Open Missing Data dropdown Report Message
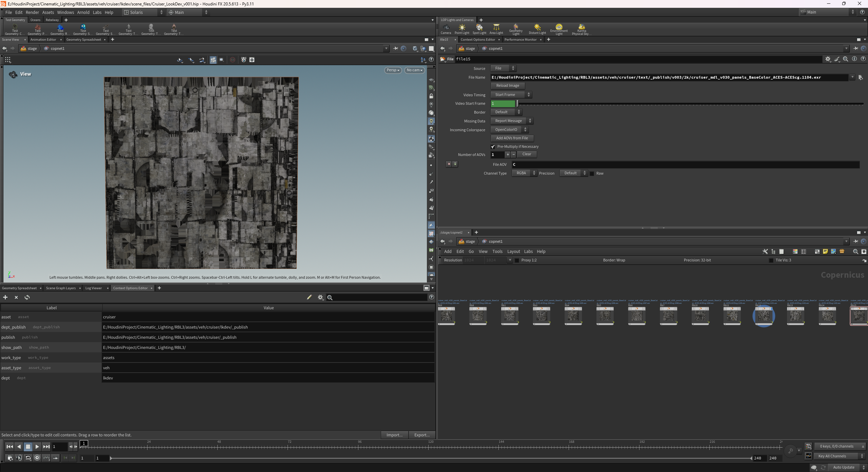The image size is (868, 472). point(512,121)
